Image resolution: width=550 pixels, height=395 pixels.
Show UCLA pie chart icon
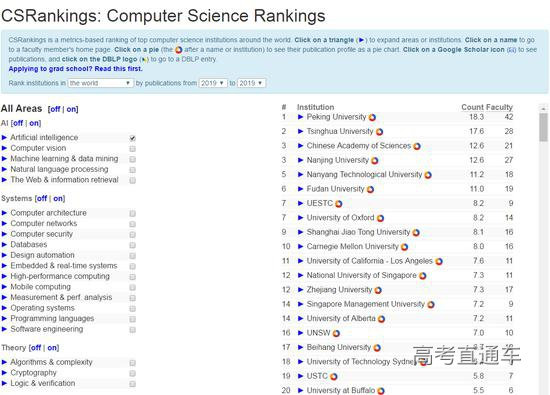point(439,261)
